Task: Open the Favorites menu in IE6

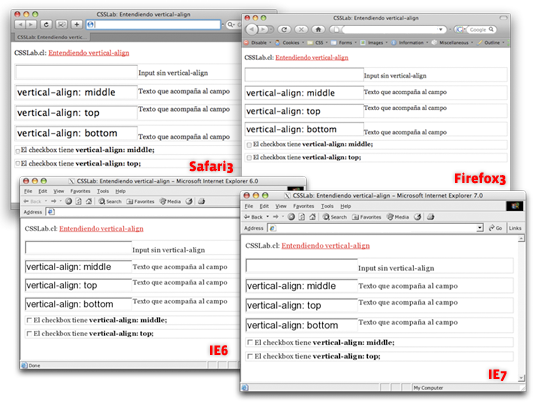Action: coord(80,191)
